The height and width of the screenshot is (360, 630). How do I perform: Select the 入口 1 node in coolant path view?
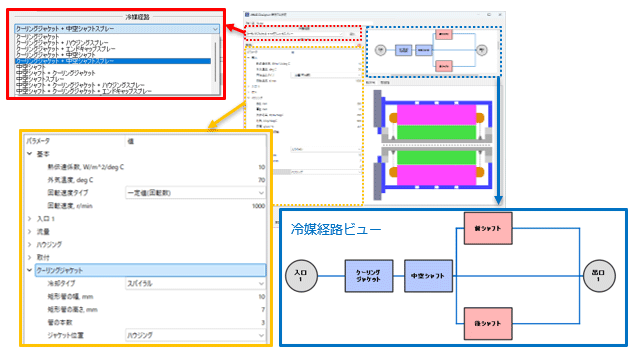301,276
